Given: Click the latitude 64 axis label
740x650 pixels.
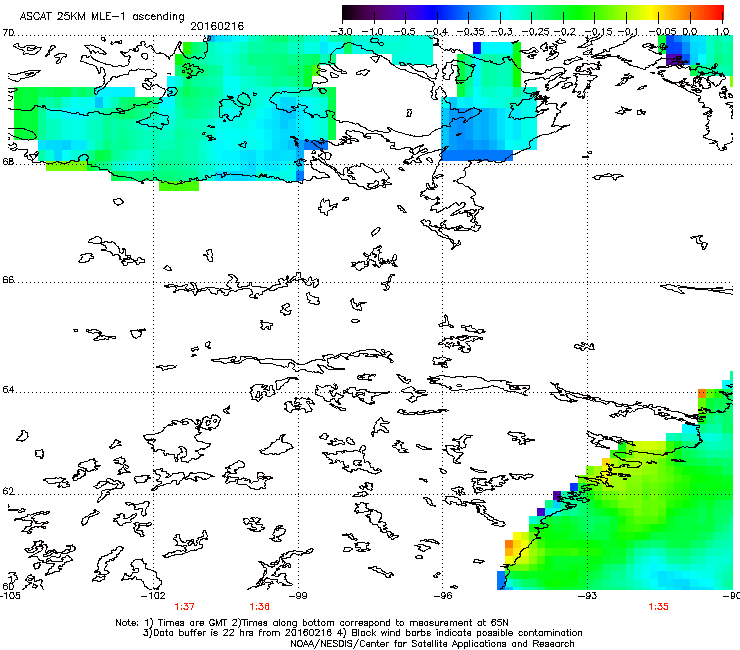Looking at the screenshot, I should [8, 390].
